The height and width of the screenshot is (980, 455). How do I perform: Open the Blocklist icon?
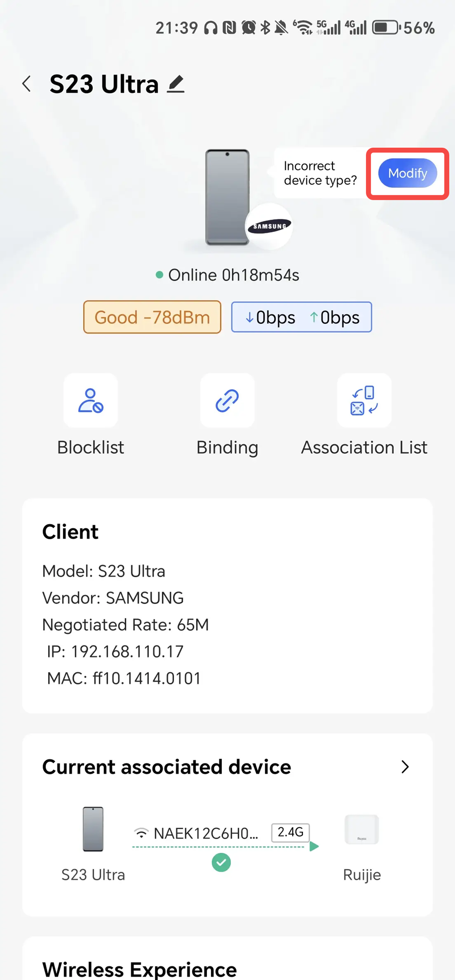pos(90,400)
